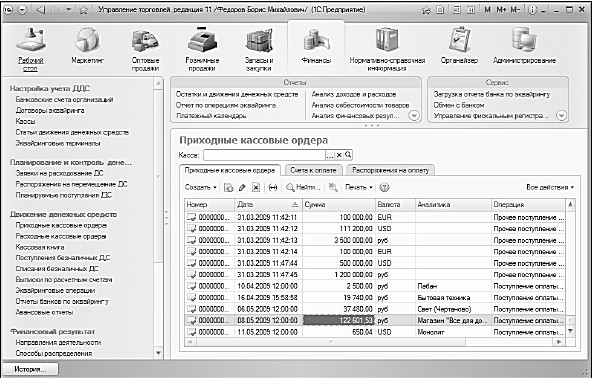Select row with amount 3 500 000,00
The height and width of the screenshot is (378, 593).
[375, 240]
